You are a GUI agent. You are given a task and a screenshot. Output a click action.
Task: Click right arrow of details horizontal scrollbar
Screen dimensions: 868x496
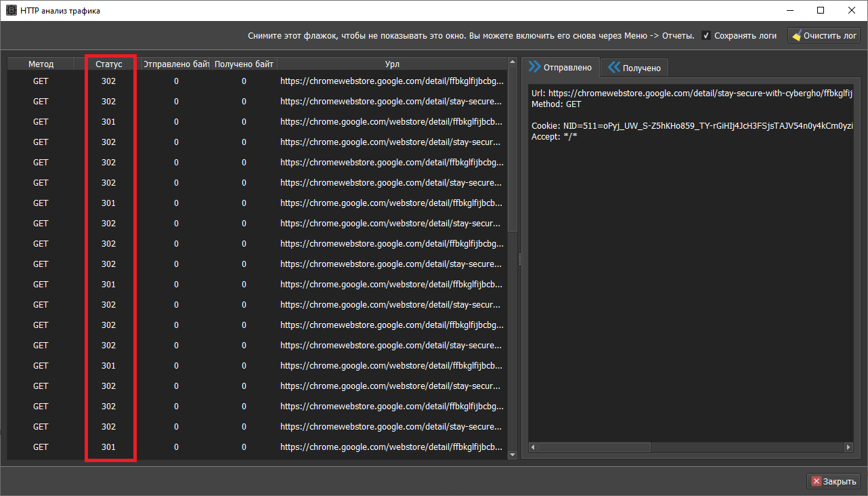click(x=848, y=447)
